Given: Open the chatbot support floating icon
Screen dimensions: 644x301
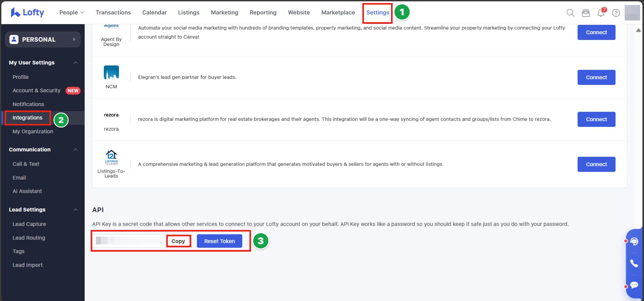Looking at the screenshot, I should coord(634,241).
